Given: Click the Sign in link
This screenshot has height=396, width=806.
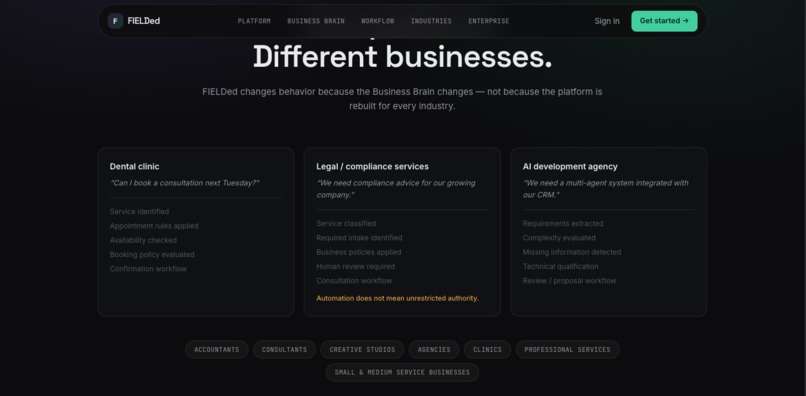Looking at the screenshot, I should [607, 21].
